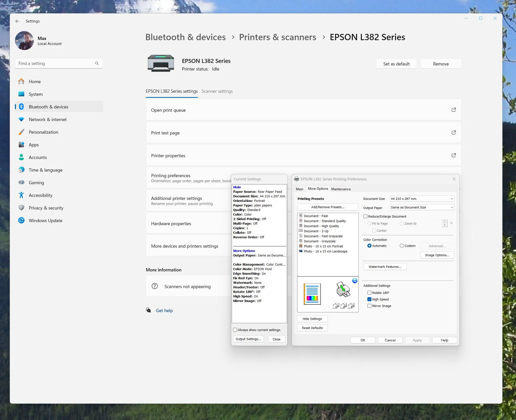Select Document - High Quality preset
516x420 pixels.
click(x=321, y=226)
